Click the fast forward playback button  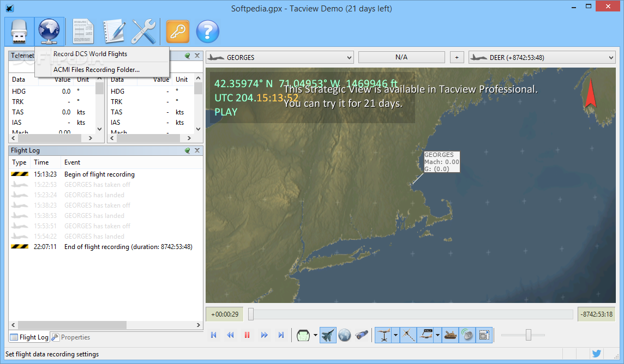point(264,335)
